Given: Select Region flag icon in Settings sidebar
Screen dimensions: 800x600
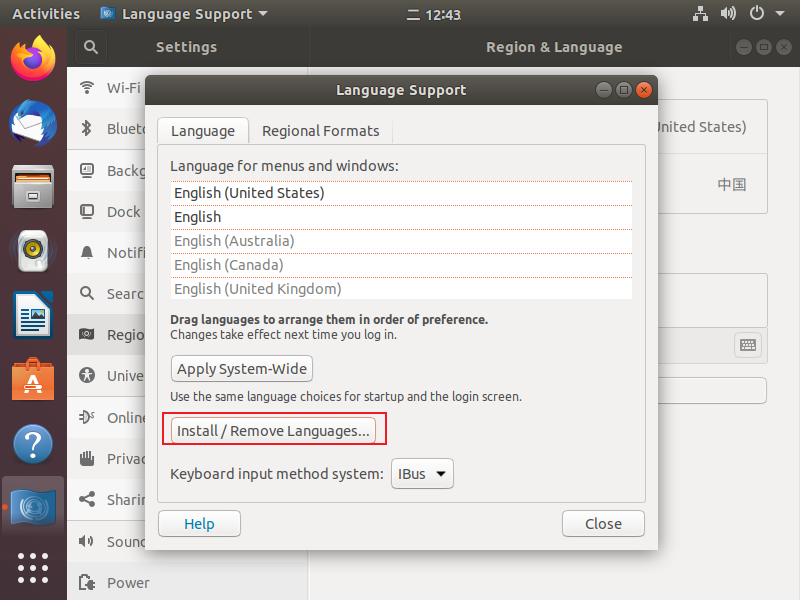Looking at the screenshot, I should point(87,334).
